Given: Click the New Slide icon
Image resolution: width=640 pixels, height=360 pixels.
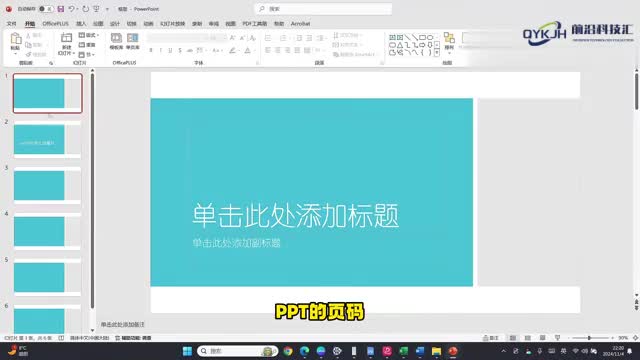Looking at the screenshot, I should coord(66,38).
